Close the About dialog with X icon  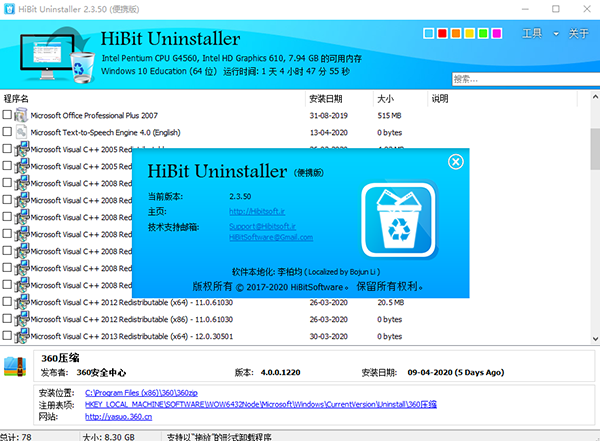[x=455, y=162]
